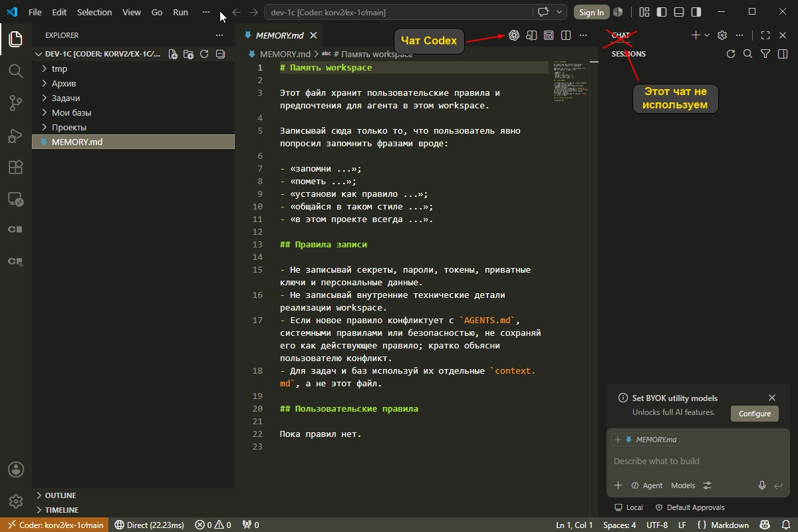Toggle the bottom panel visibility
This screenshot has height=532, width=798.
(679, 12)
